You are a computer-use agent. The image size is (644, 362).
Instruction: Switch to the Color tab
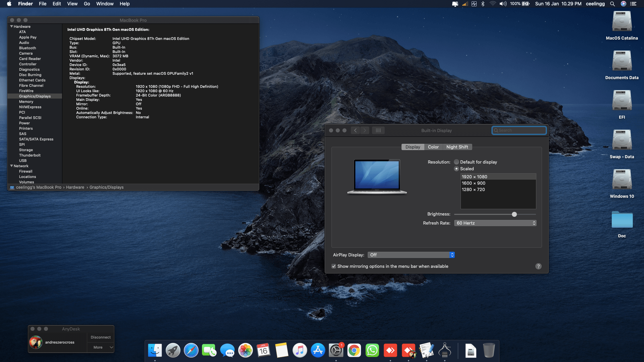click(x=433, y=147)
